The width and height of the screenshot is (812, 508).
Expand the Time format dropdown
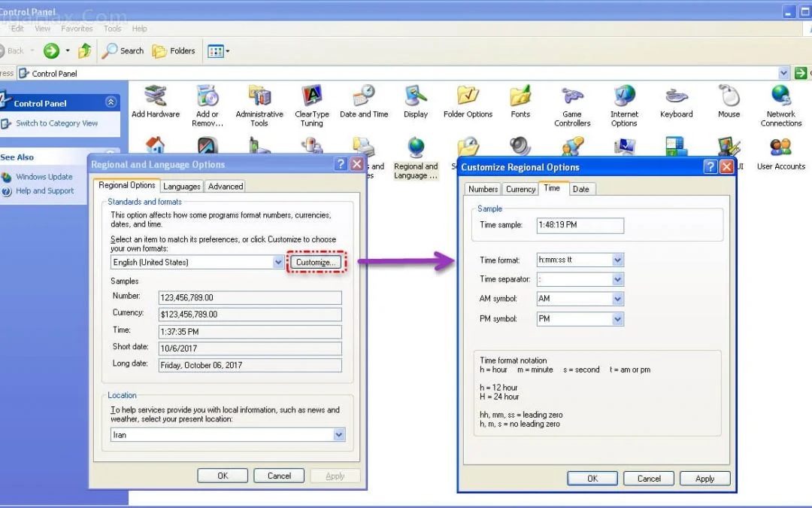tap(617, 260)
